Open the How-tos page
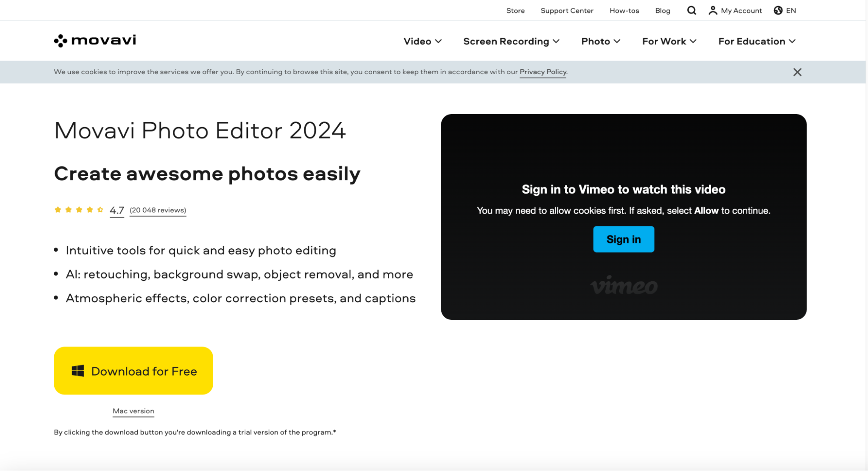The height and width of the screenshot is (471, 868). [624, 10]
